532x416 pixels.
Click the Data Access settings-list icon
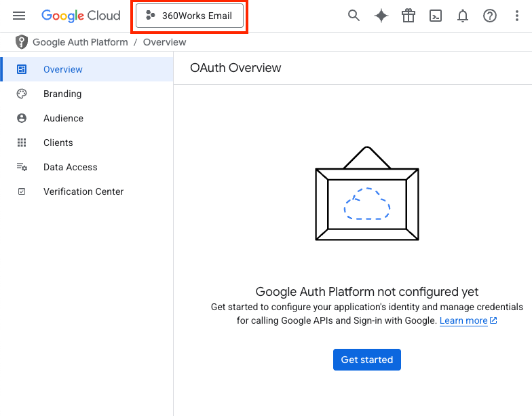click(22, 167)
